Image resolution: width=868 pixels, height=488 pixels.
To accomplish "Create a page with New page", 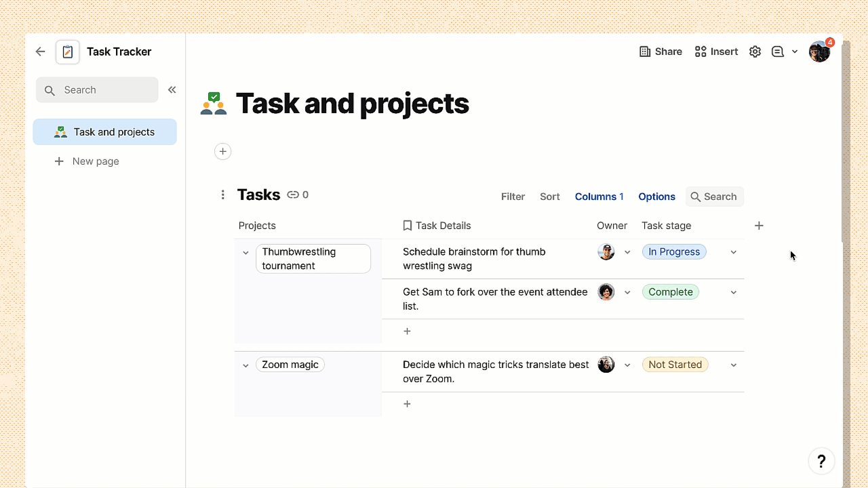I will tap(95, 161).
